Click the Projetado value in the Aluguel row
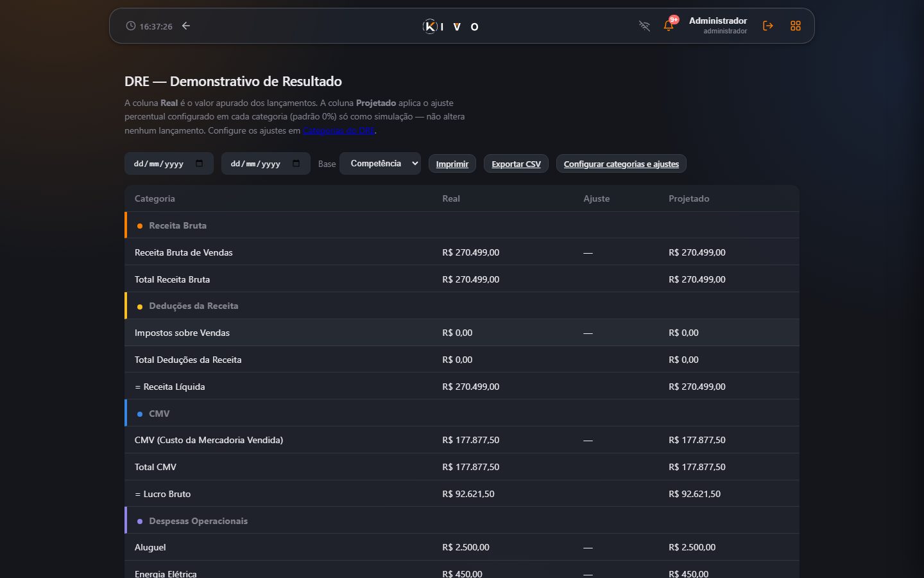Image resolution: width=924 pixels, height=578 pixels. pyautogui.click(x=692, y=547)
